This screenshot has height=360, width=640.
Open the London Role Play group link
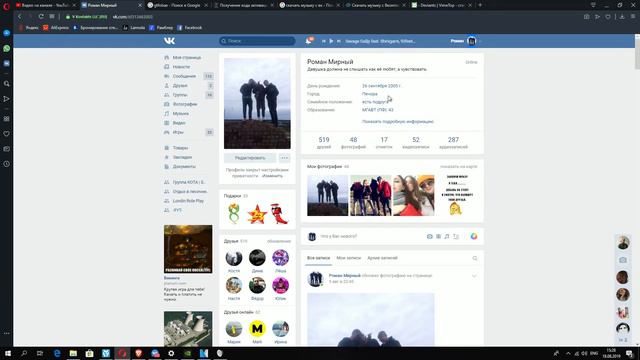click(x=188, y=201)
